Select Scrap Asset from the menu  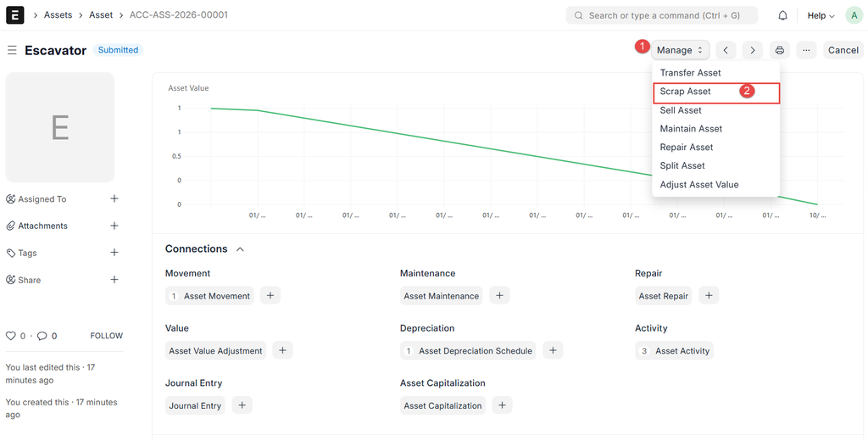(686, 92)
